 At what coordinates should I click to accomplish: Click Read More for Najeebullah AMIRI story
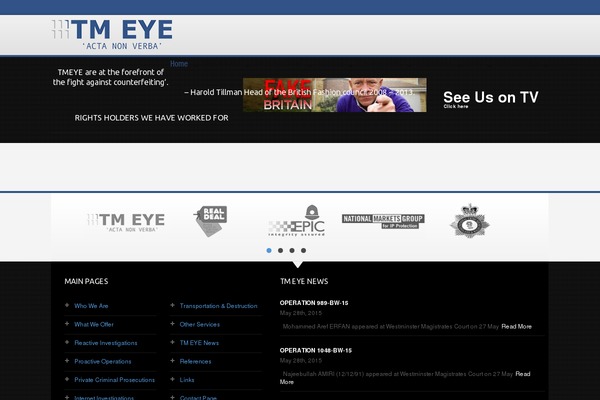click(x=523, y=374)
